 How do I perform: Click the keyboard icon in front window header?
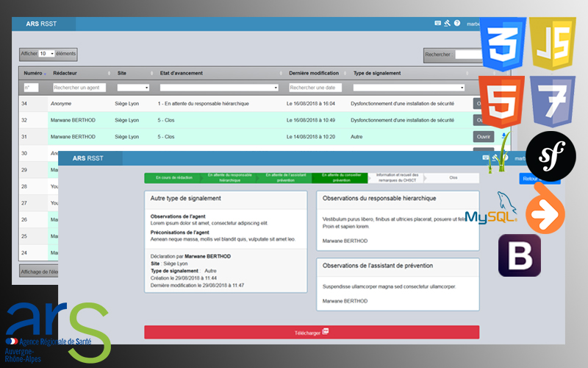pos(486,158)
